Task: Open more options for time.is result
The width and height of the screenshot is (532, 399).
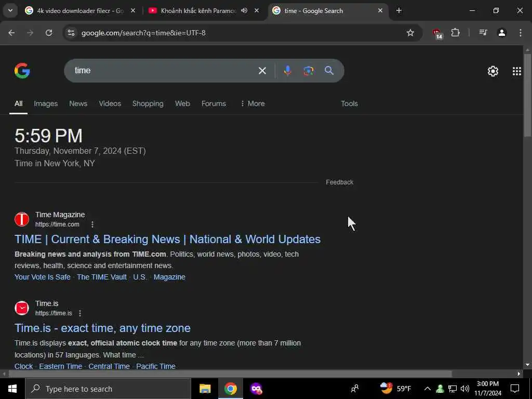Action: (79, 313)
